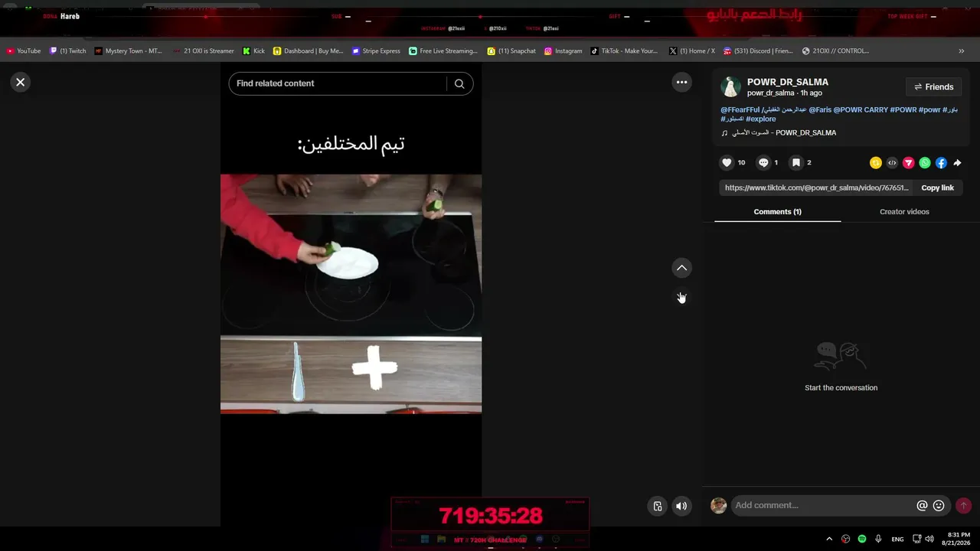Toggle the auto-scroll icon beside volume

658,506
